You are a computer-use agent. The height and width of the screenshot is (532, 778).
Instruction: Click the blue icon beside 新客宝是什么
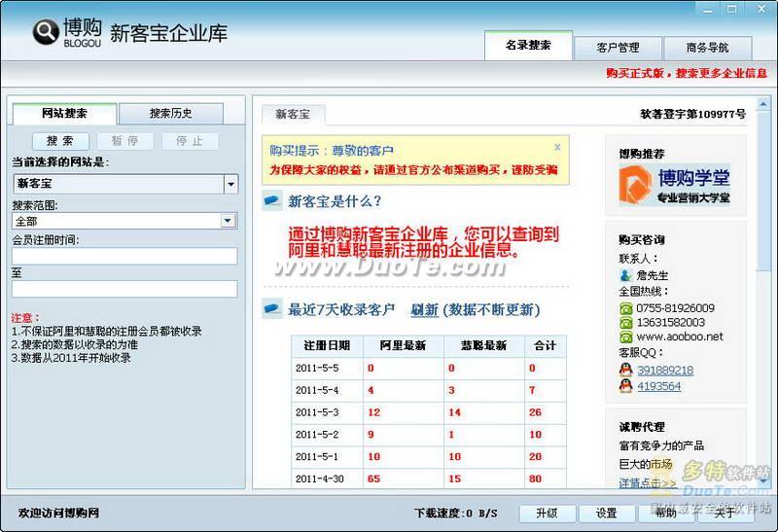(x=272, y=201)
